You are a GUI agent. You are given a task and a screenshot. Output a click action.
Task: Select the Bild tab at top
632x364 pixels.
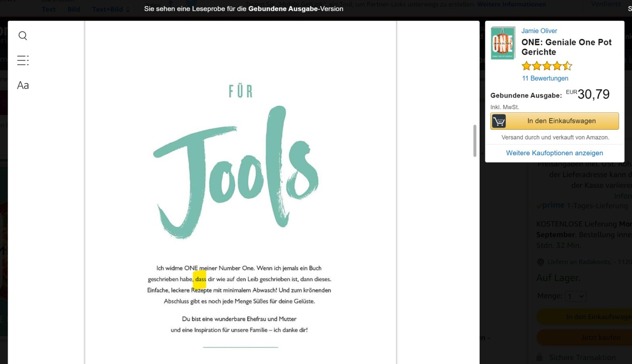pyautogui.click(x=74, y=9)
